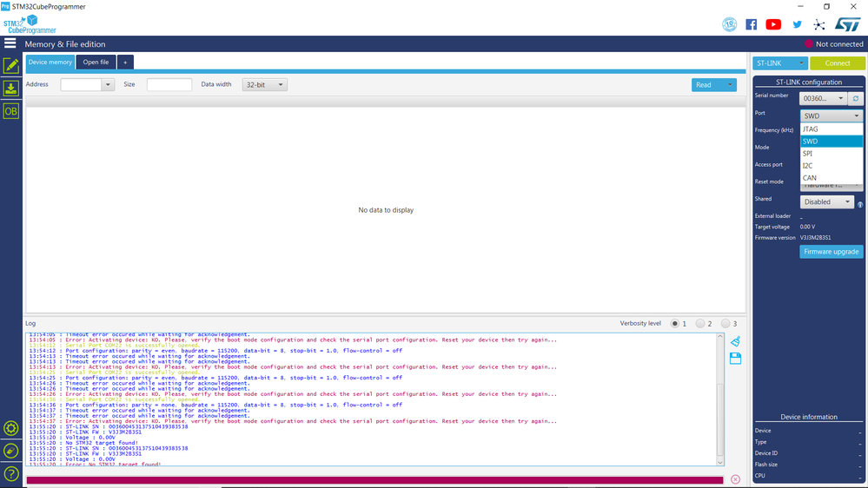Screen dimensions: 868x488
Task: Click the Firmware upgrade button
Action: pos(832,252)
